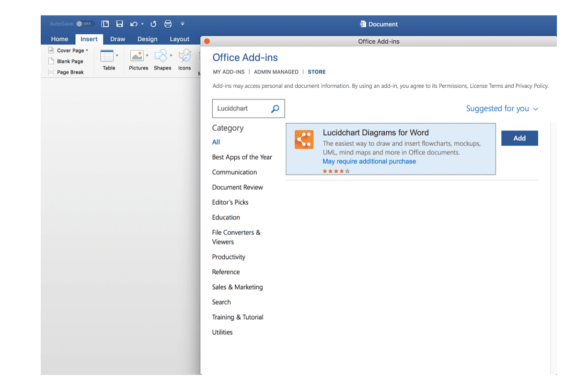The height and width of the screenshot is (385, 588).
Task: Open the Training & Tutorial category
Action: pos(238,317)
